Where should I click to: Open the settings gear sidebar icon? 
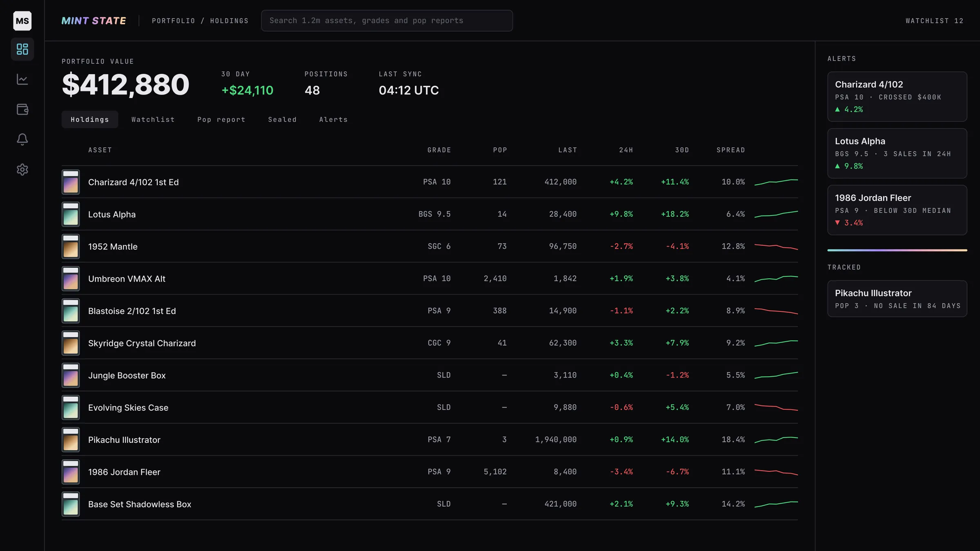coord(22,169)
